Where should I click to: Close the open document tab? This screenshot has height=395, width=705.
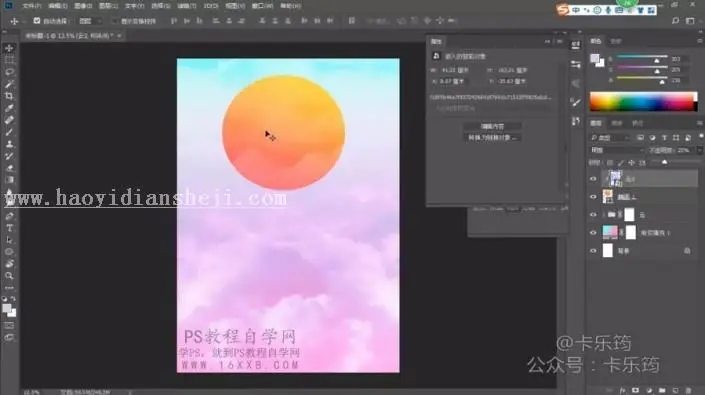click(119, 36)
